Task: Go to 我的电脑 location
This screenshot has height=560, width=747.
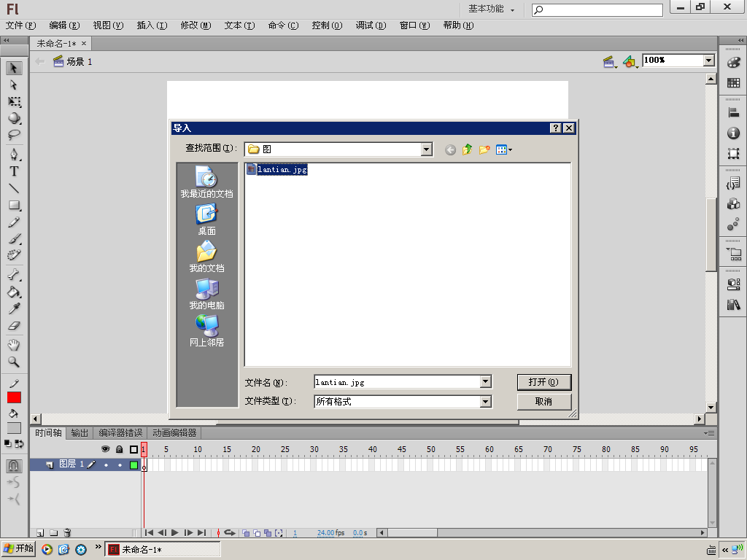Action: (x=206, y=294)
